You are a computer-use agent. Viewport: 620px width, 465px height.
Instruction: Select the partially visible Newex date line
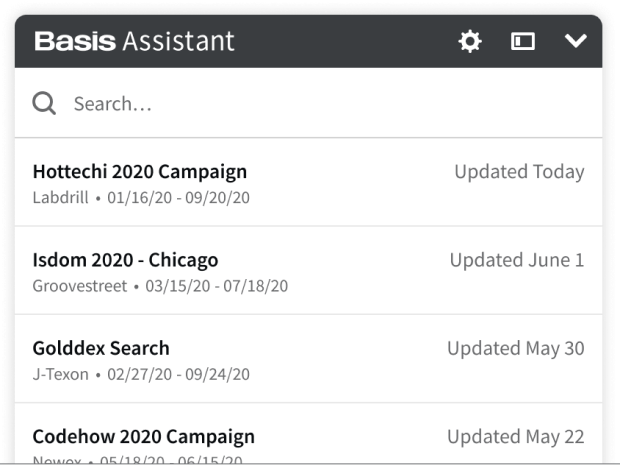[137, 460]
